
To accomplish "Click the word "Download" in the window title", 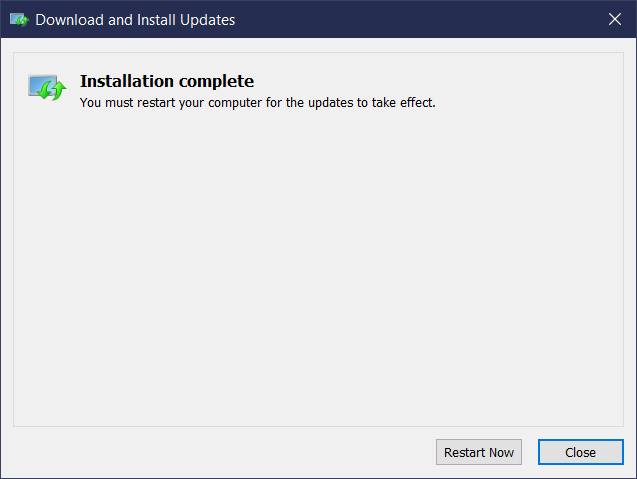I will (x=68, y=19).
